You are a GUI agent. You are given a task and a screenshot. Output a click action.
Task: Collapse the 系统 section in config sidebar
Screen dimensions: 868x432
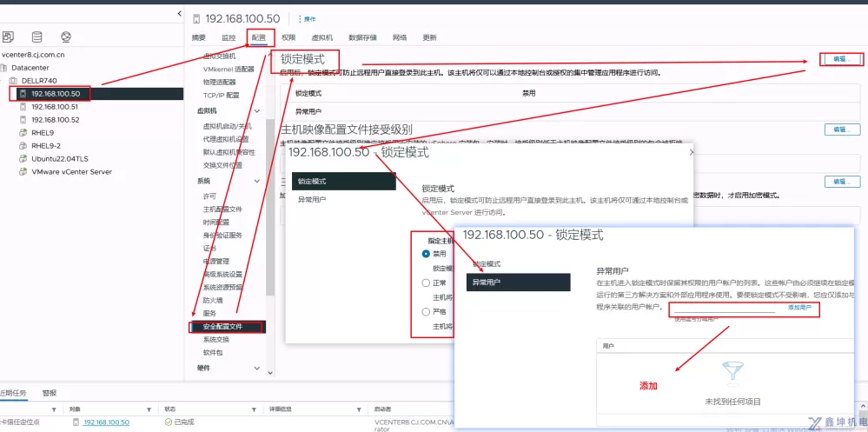click(257, 181)
